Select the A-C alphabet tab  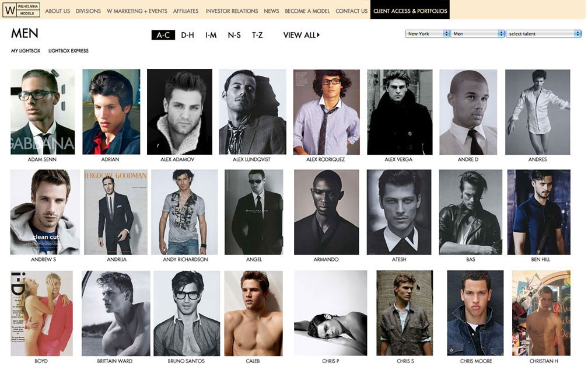pos(163,35)
